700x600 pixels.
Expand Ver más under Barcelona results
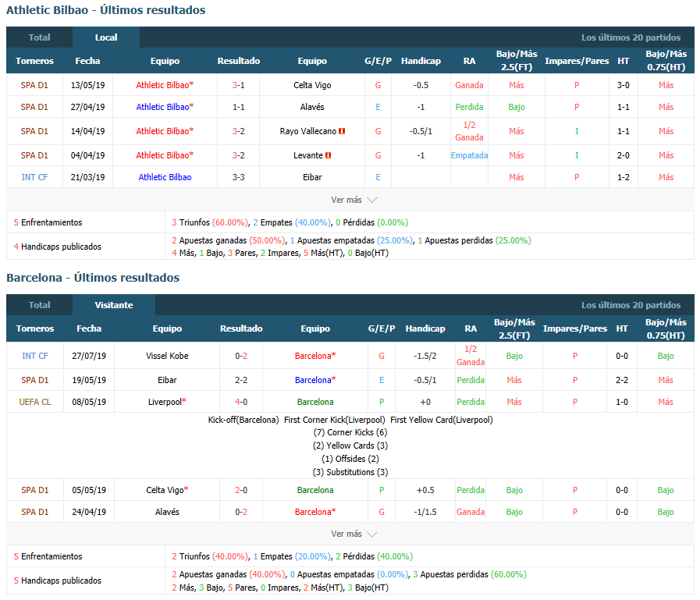(x=354, y=534)
